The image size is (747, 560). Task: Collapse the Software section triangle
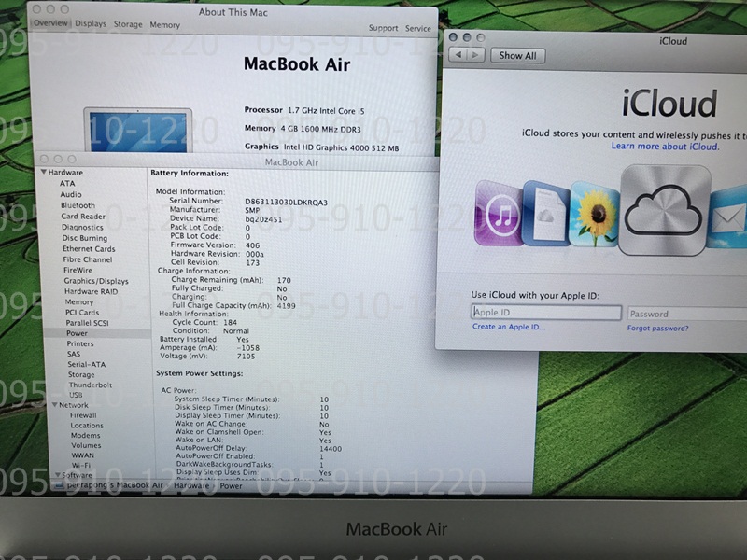[58, 475]
